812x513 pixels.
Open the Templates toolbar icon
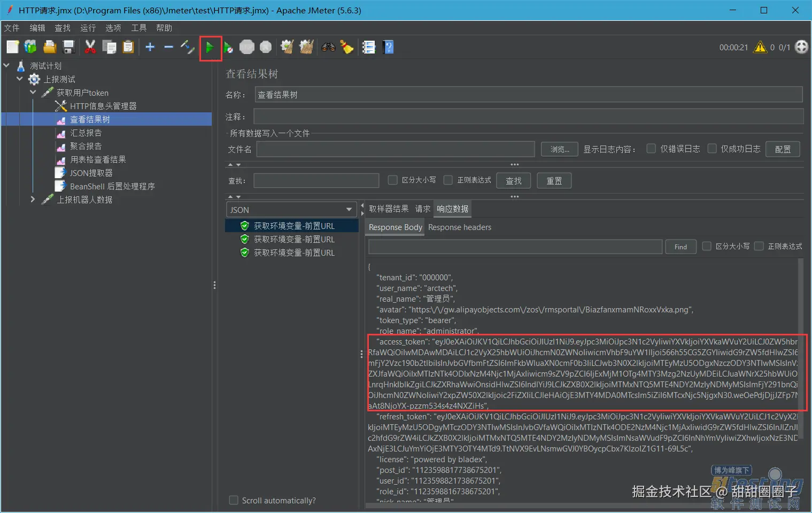click(30, 47)
